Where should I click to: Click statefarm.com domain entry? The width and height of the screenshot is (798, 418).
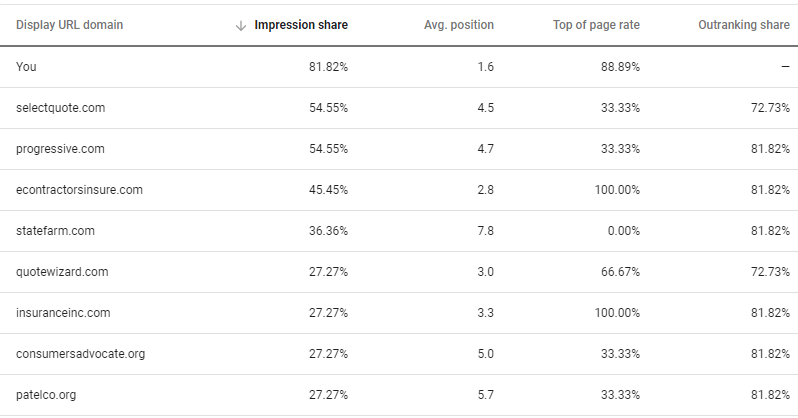click(x=55, y=231)
